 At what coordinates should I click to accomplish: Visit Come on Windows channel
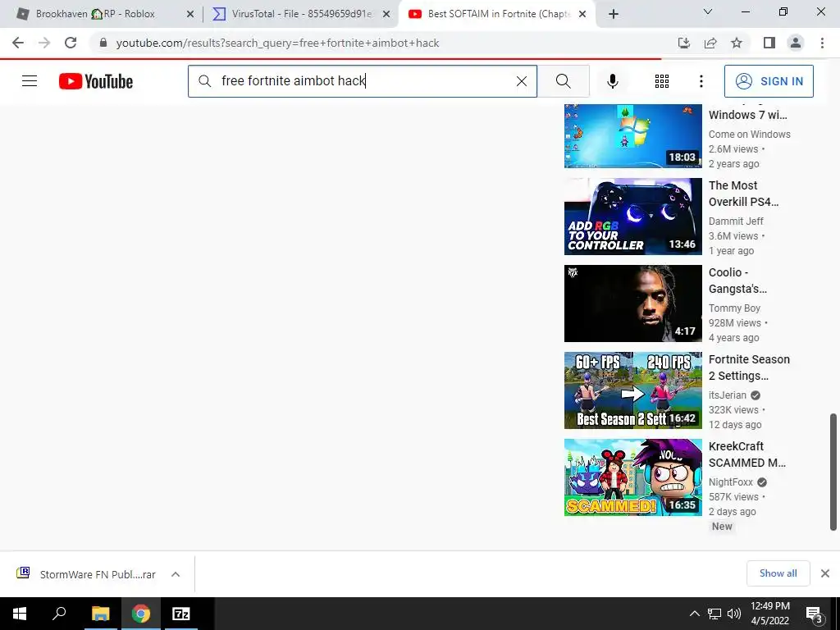point(750,134)
